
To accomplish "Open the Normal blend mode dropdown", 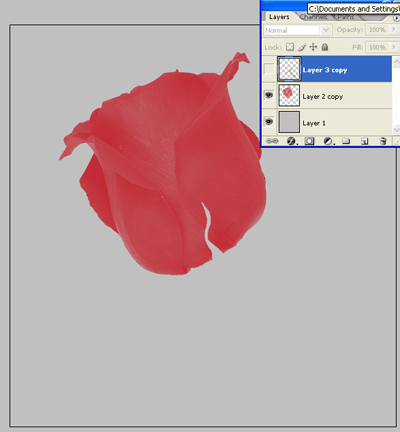I will pyautogui.click(x=297, y=30).
